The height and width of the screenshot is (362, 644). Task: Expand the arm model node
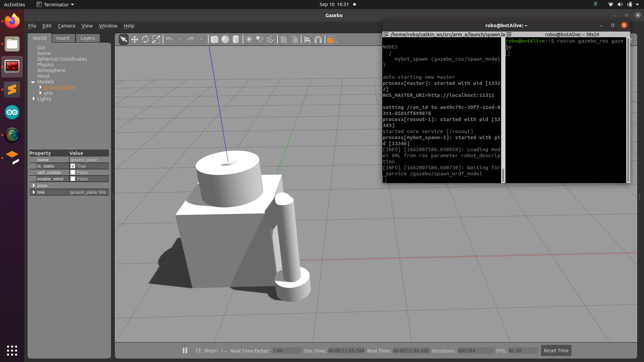[x=40, y=93]
